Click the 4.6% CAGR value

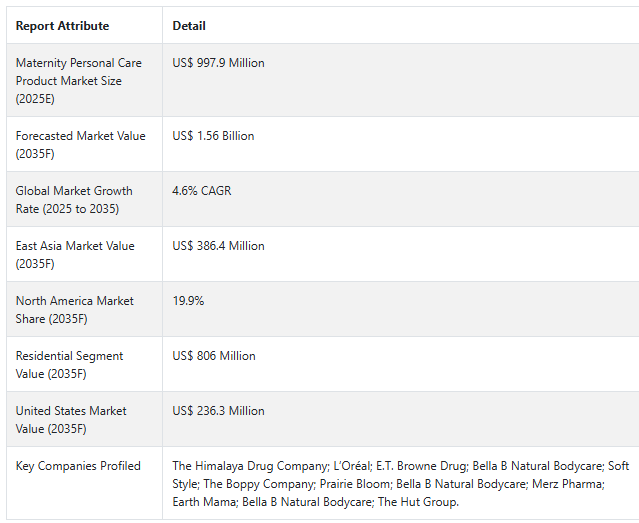[x=201, y=191]
